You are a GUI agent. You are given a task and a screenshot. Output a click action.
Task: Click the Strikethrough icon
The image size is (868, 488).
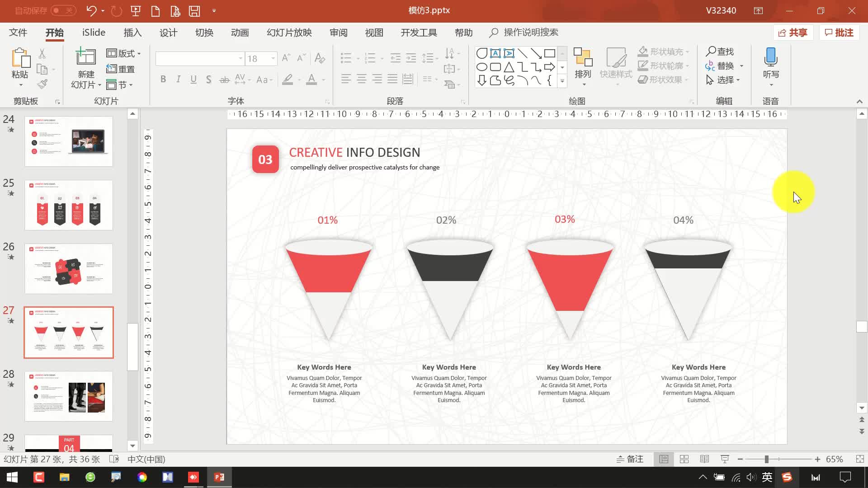[x=225, y=80]
